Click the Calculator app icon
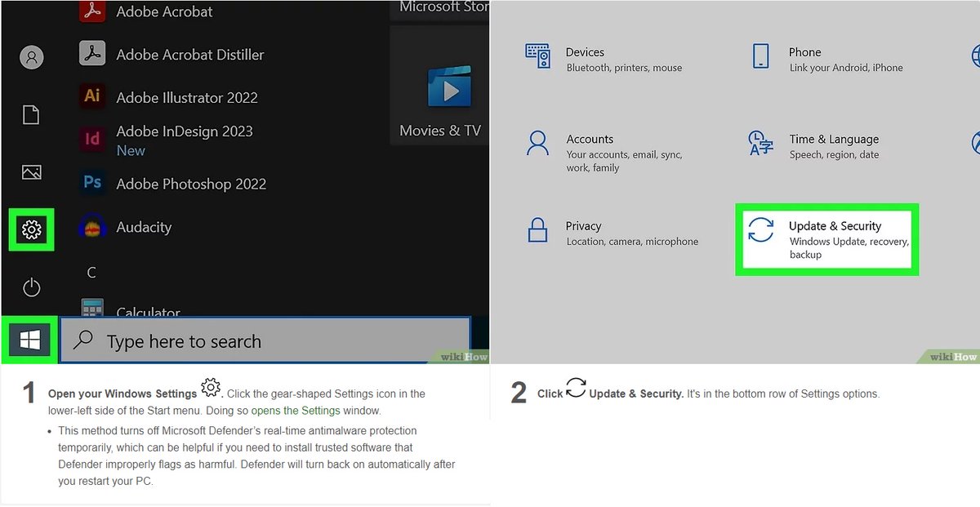 click(92, 309)
